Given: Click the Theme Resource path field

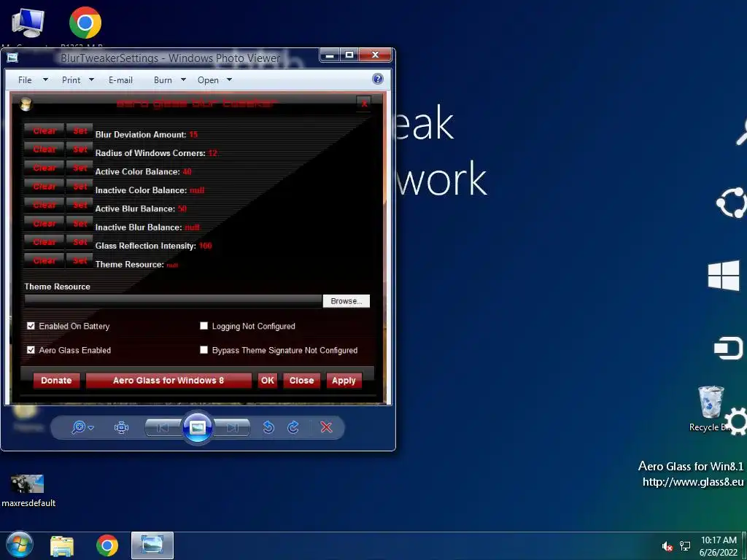Looking at the screenshot, I should pos(174,301).
